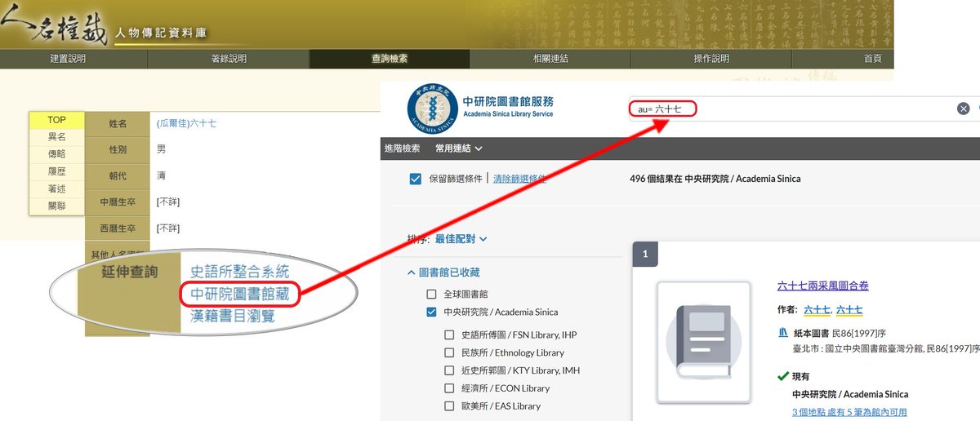Viewport: 980px width, 421px height.
Task: Click the green 現有 availability checkmark
Action: (782, 376)
